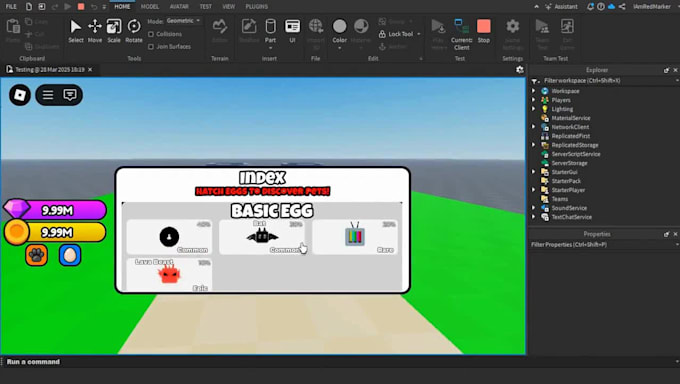The width and height of the screenshot is (680, 384).
Task: Open the Color picker tool
Action: (x=340, y=31)
